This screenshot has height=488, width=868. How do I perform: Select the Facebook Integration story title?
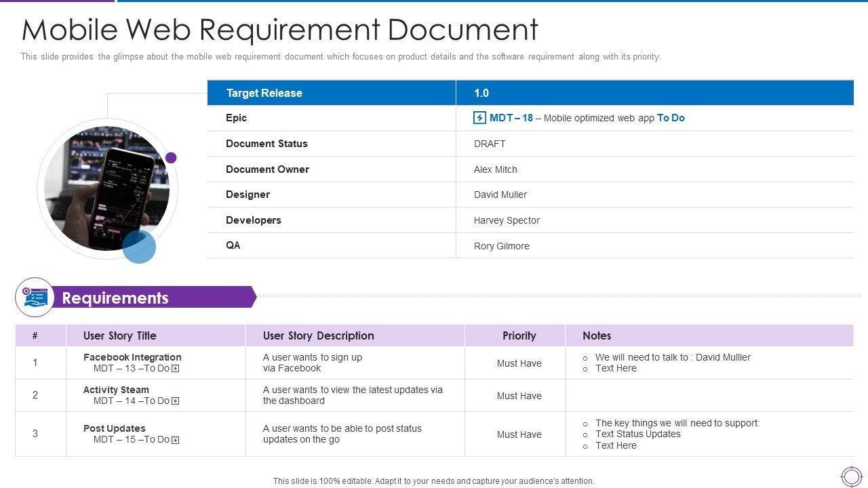pyautogui.click(x=132, y=357)
